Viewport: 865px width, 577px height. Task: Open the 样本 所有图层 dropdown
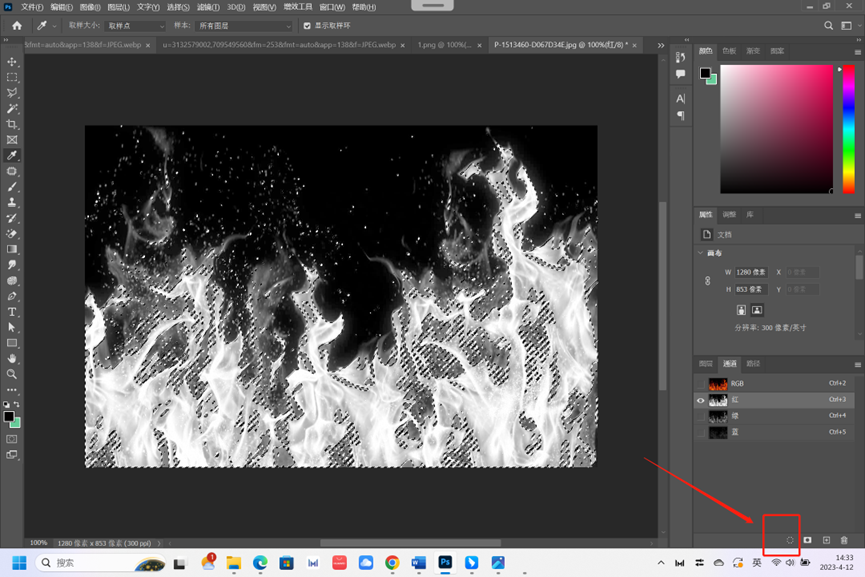[x=244, y=26]
